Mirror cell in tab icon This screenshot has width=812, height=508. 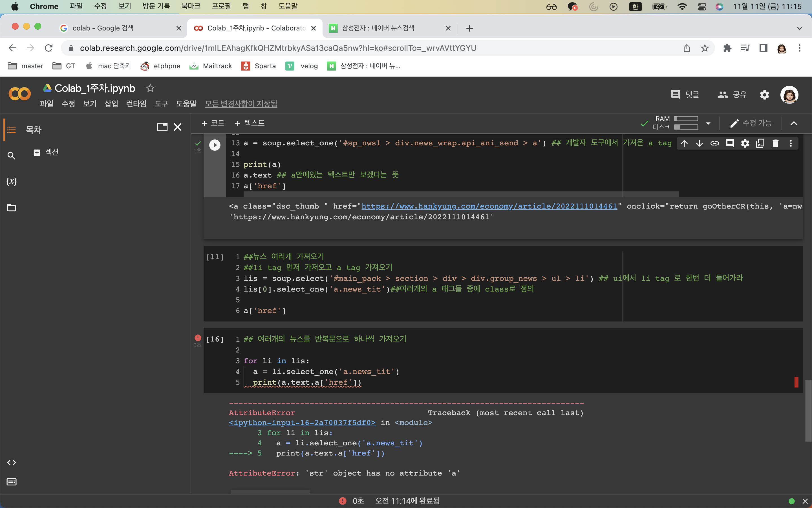[x=760, y=143]
